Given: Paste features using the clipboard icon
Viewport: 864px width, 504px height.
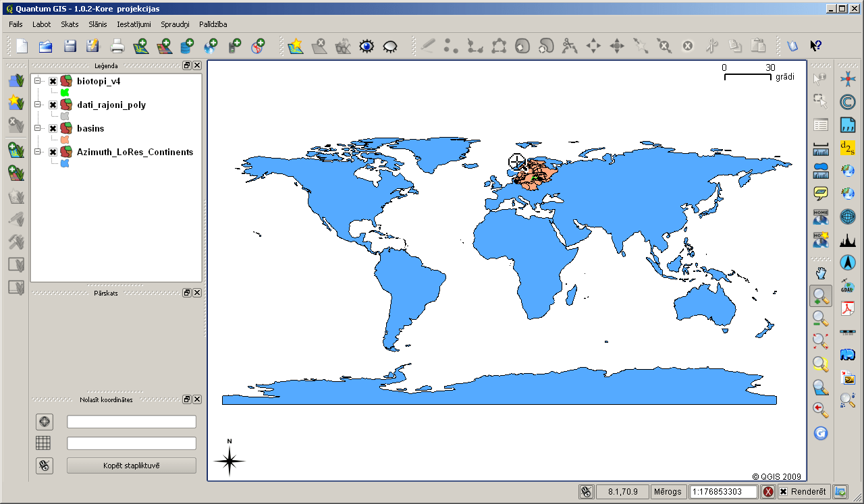Looking at the screenshot, I should coord(759,46).
